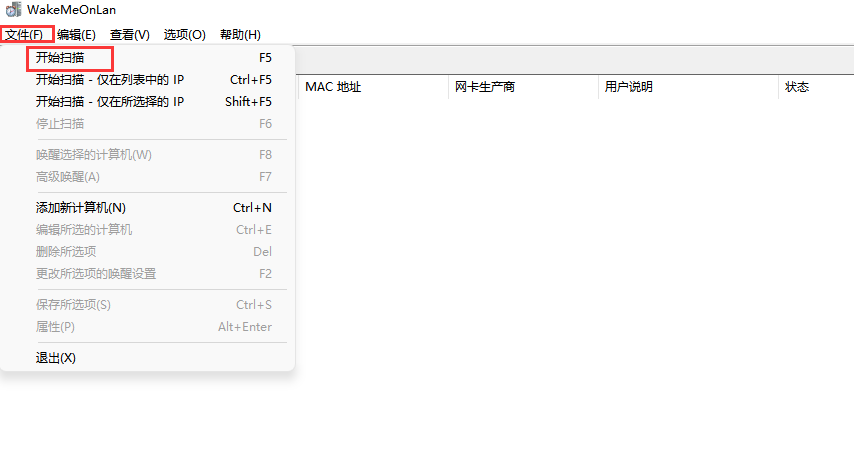Select 保存所选项(S) menu entry
This screenshot has width=854, height=472.
(73, 305)
